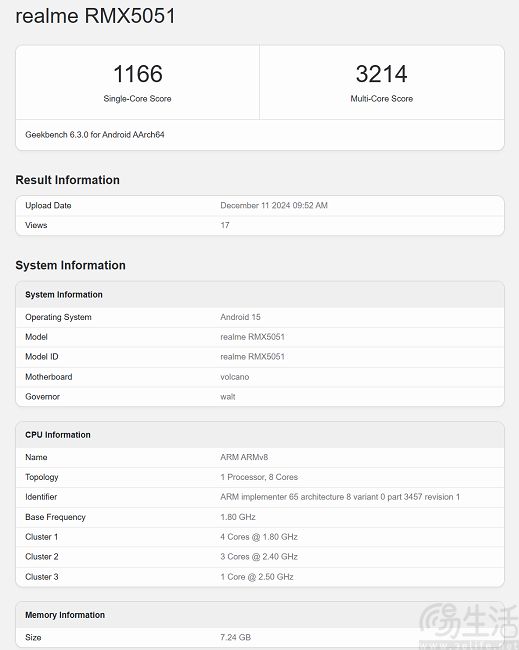Select the single-core score 1166

click(138, 74)
